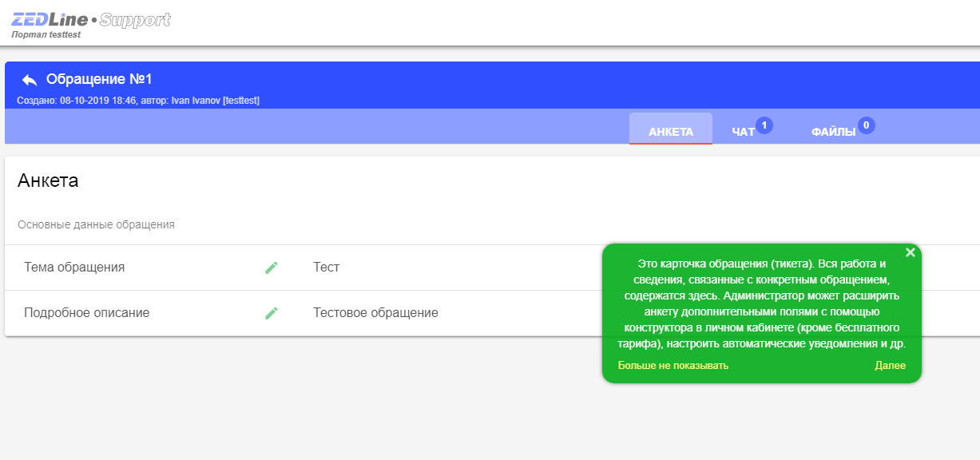Image resolution: width=980 pixels, height=460 pixels.
Task: Click the pencil to edit the detailed description
Action: pos(272,312)
